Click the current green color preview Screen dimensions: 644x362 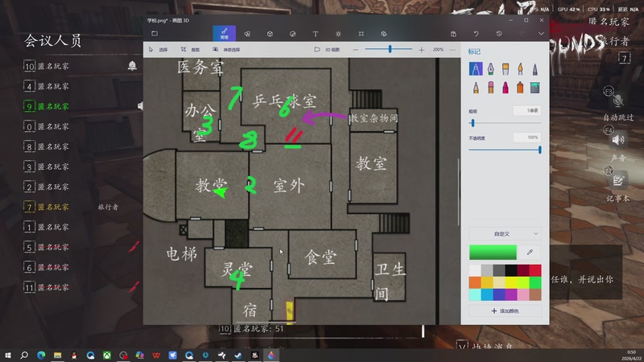[493, 252]
